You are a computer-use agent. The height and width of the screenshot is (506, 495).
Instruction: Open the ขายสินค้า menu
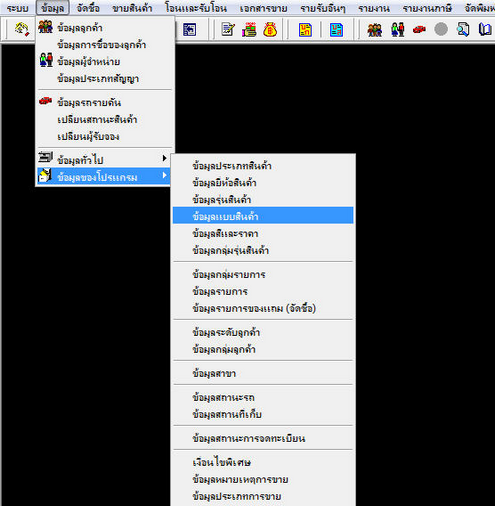tap(132, 8)
